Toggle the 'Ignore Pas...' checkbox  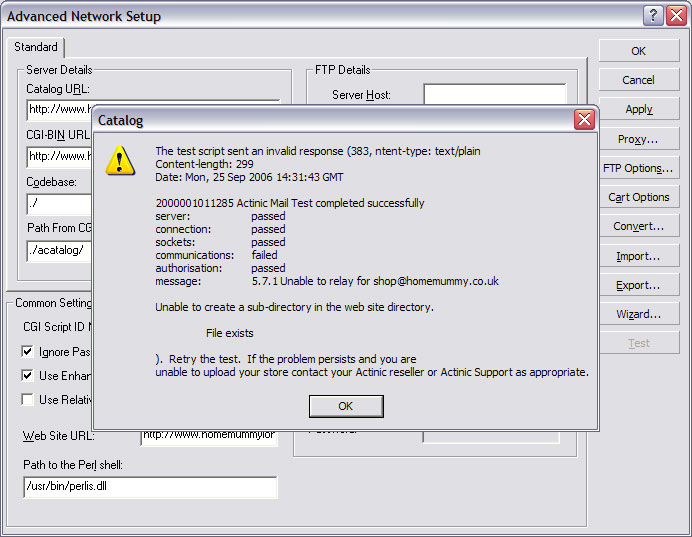pyautogui.click(x=28, y=352)
